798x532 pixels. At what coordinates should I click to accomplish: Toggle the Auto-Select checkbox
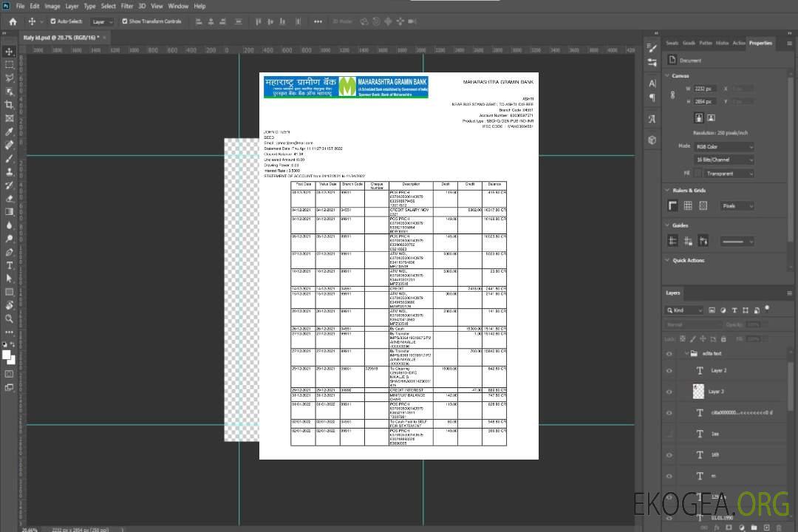click(x=53, y=21)
